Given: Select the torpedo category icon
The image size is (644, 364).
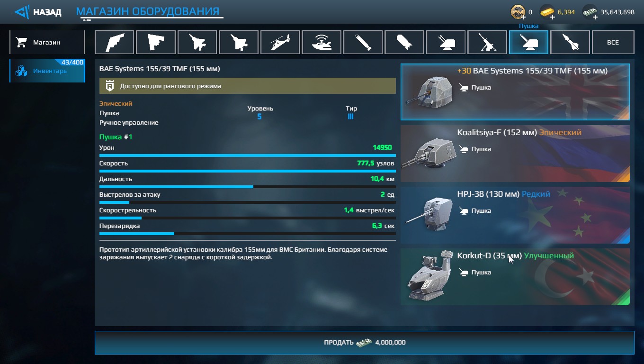Looking at the screenshot, I should coord(363,42).
